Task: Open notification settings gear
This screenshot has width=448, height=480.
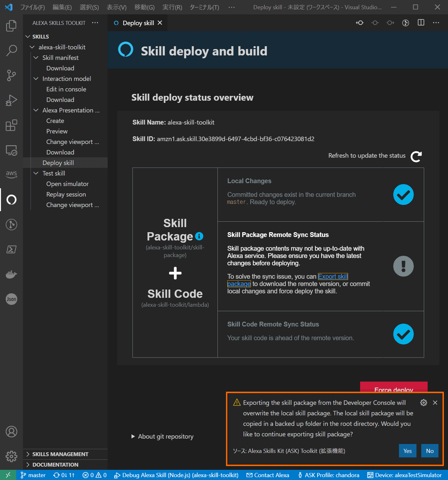Action: point(423,403)
